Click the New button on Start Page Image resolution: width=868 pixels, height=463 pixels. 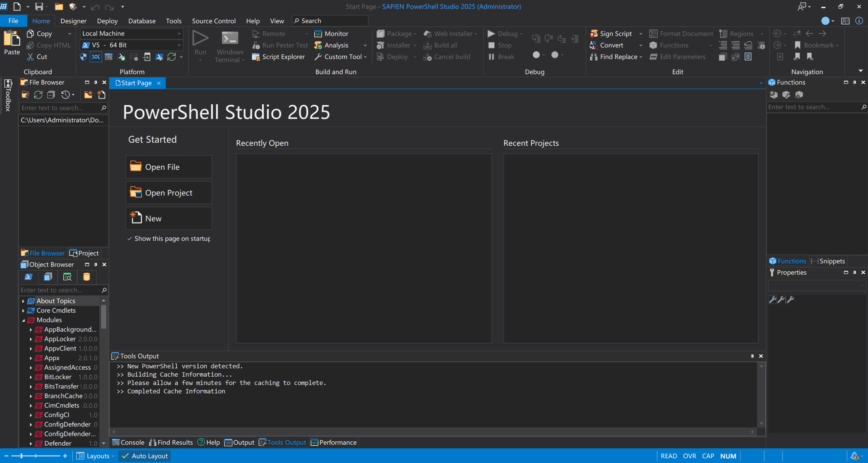169,218
